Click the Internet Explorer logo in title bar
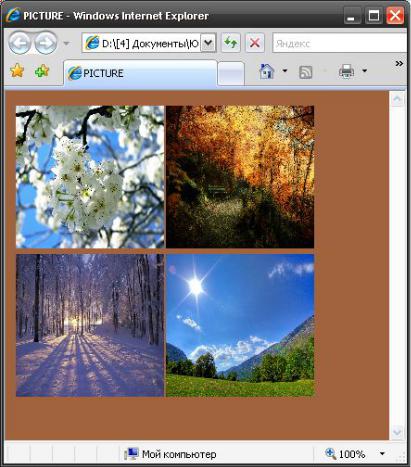The width and height of the screenshot is (411, 467). pyautogui.click(x=13, y=16)
